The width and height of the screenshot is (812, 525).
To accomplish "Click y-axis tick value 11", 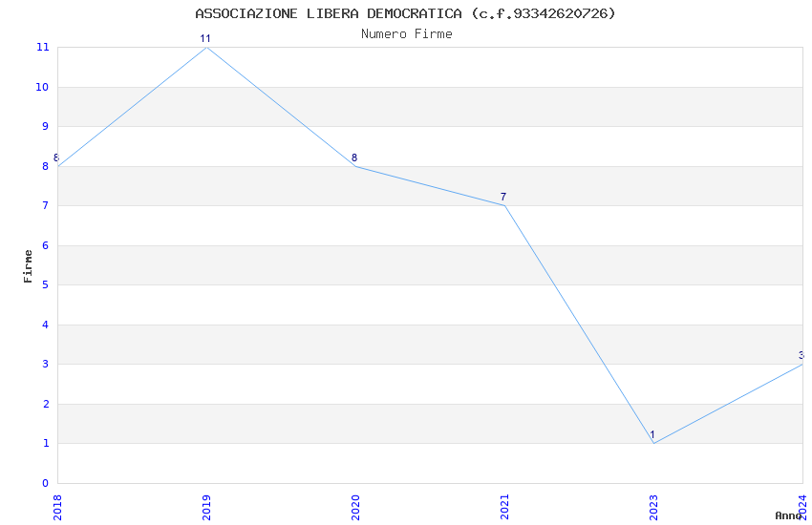I will 42,47.
